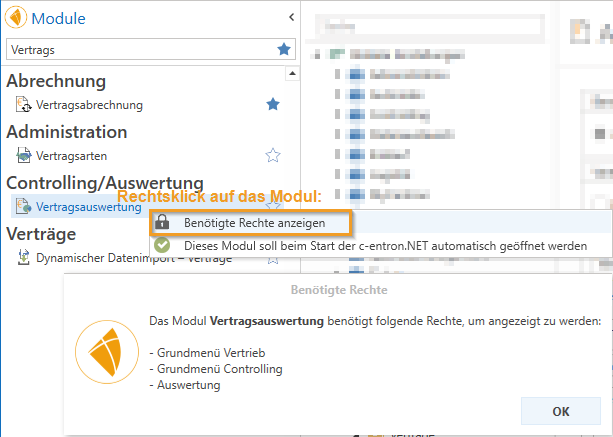Select 'Benötigte Rechte anzeigen' from context menu
The width and height of the screenshot is (613, 437).
254,223
